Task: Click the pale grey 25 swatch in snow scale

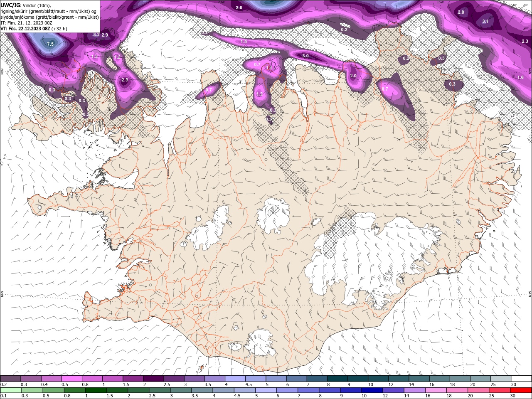Action: tap(501, 378)
